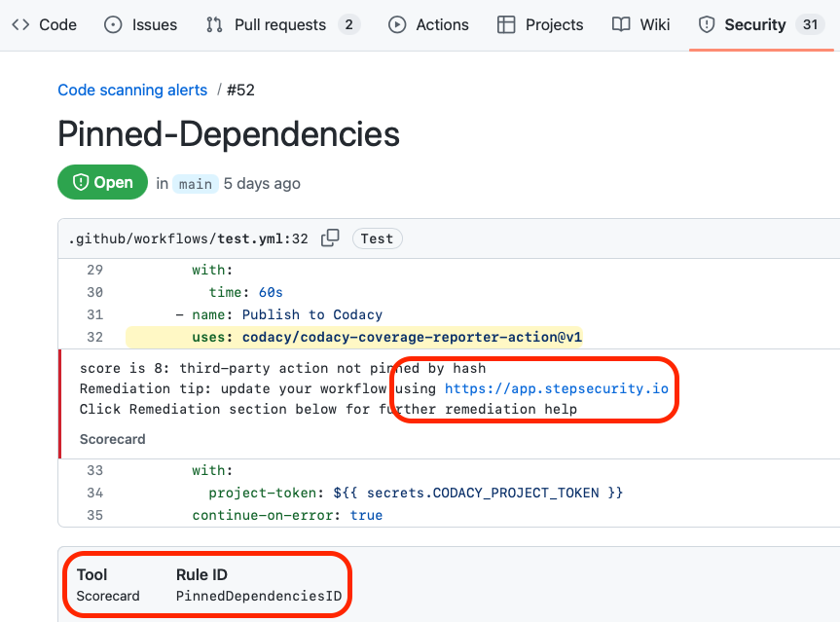This screenshot has width=840, height=622.
Task: Click the Actions play icon
Action: (x=395, y=24)
